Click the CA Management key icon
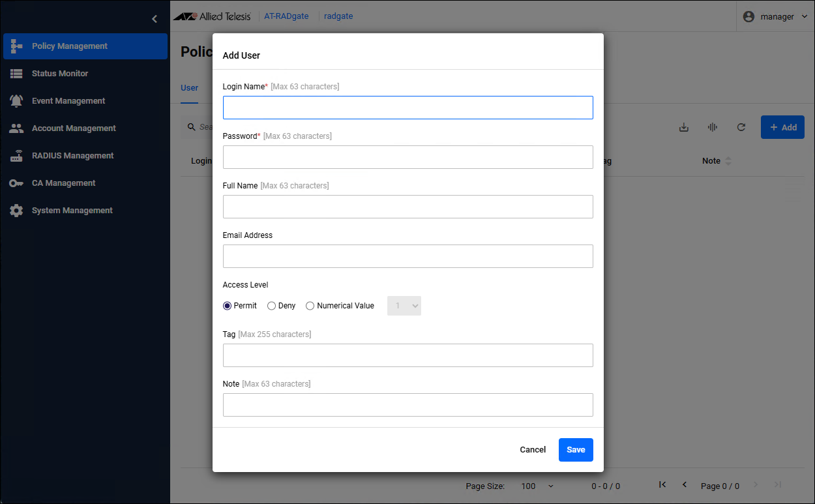The width and height of the screenshot is (815, 504). 17,183
